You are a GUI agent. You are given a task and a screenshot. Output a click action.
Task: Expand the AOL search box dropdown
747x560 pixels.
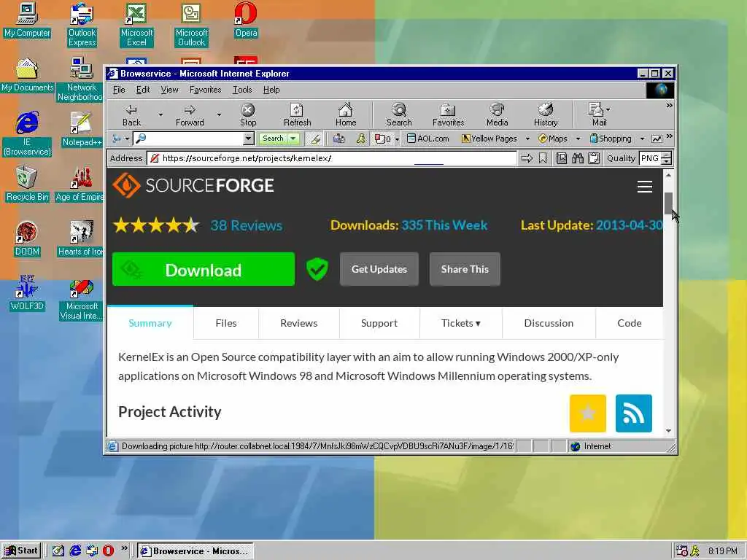coord(248,139)
